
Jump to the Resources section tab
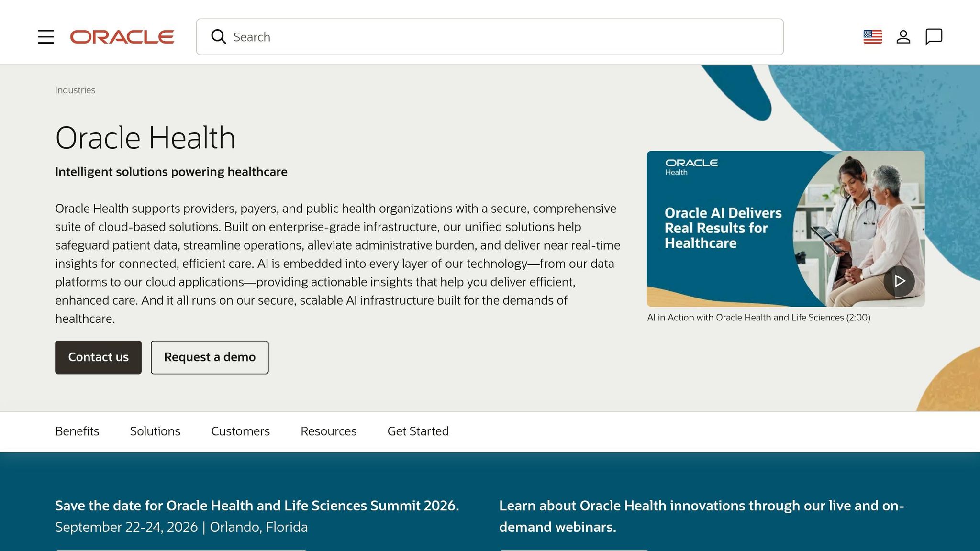(x=328, y=431)
